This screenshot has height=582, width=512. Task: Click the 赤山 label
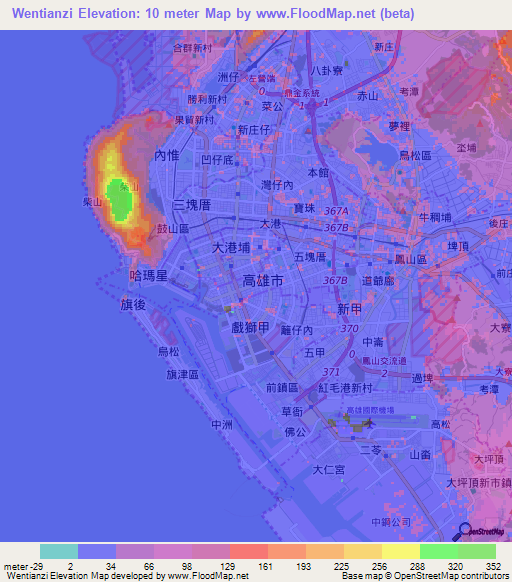(x=368, y=96)
